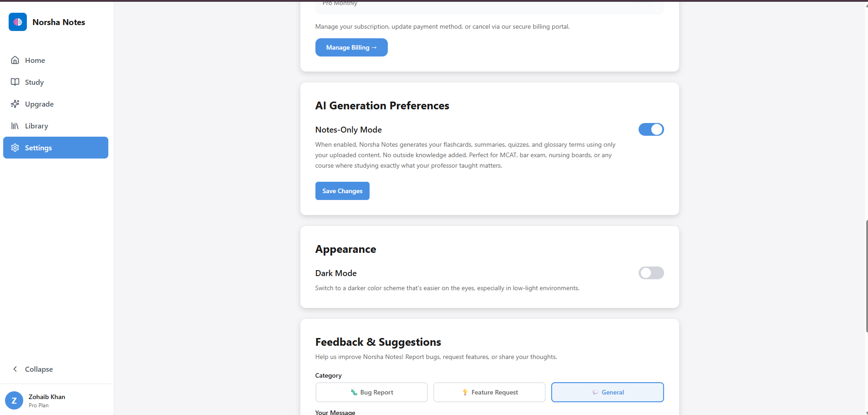Click the Zohaib Khan avatar circle

click(14, 400)
